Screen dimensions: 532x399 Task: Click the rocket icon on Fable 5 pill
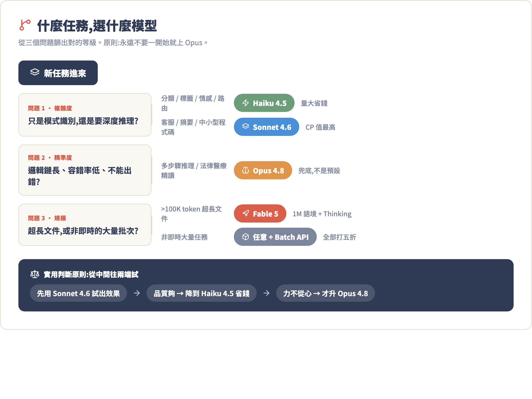[246, 213]
